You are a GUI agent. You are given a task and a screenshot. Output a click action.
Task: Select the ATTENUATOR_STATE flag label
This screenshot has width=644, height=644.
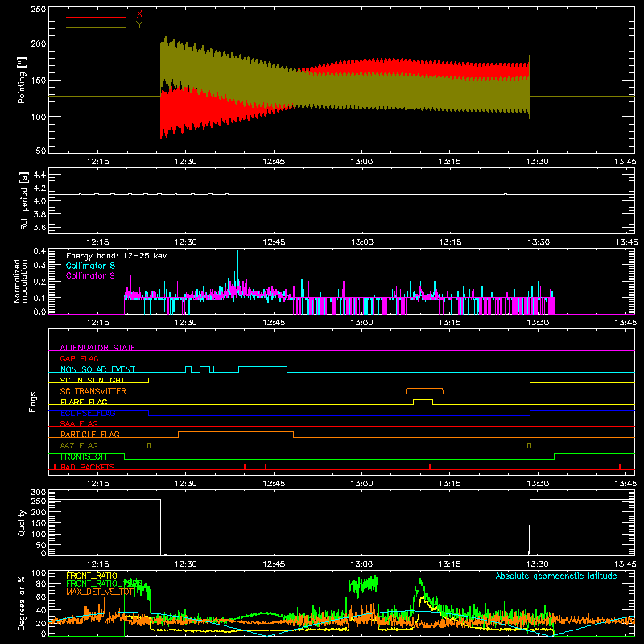coord(97,348)
